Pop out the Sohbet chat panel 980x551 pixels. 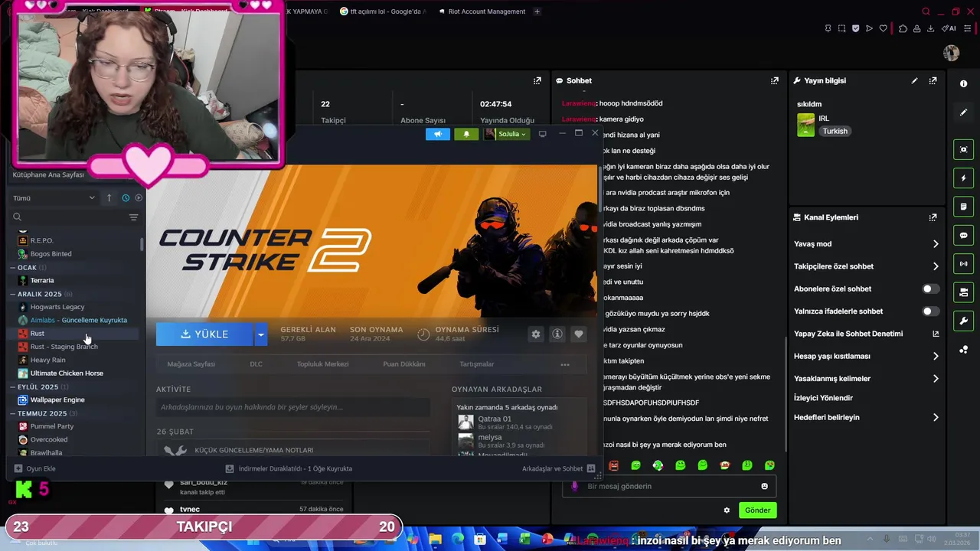(x=775, y=80)
